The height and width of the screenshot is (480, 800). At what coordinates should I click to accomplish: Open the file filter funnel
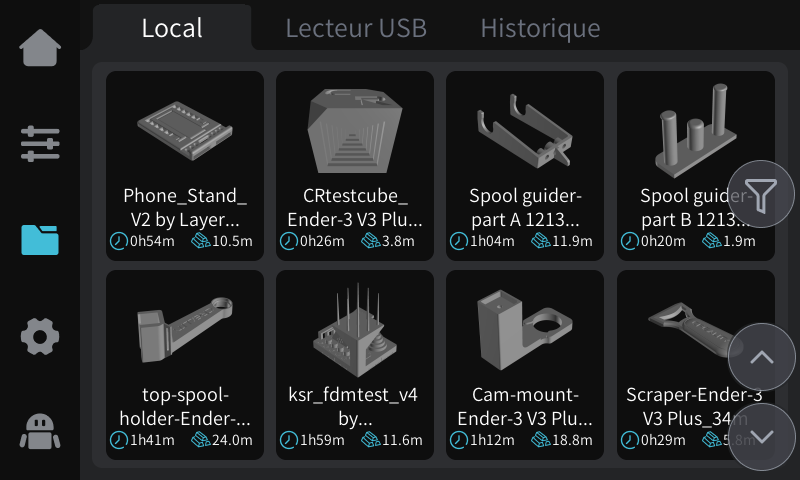tap(761, 194)
